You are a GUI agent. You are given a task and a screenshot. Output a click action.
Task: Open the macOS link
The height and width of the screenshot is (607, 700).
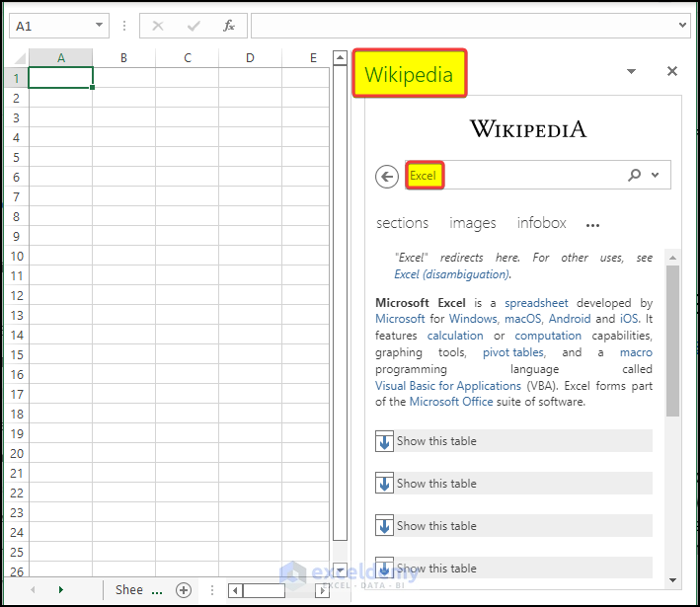point(522,319)
